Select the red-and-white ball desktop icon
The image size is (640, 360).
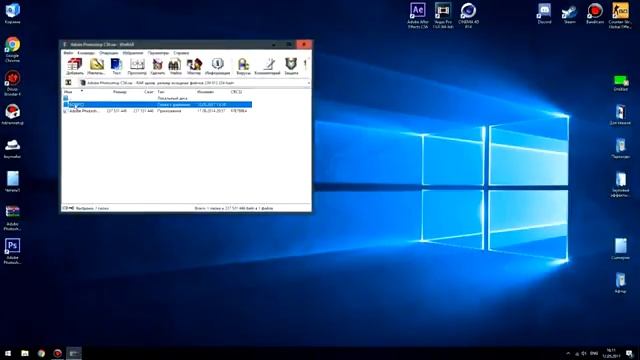click(x=13, y=114)
